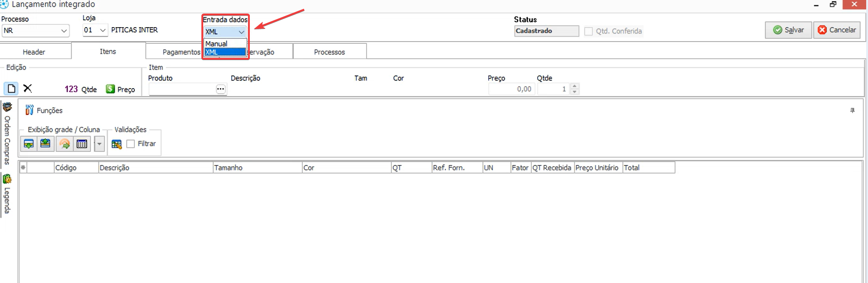Click the Salvar button
The image size is (868, 283).
[788, 30]
